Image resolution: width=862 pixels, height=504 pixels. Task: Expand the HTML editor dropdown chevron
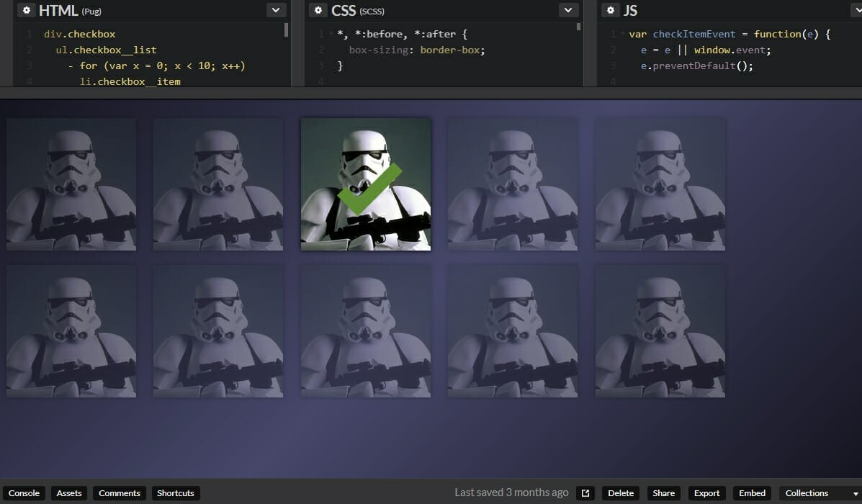tap(275, 10)
